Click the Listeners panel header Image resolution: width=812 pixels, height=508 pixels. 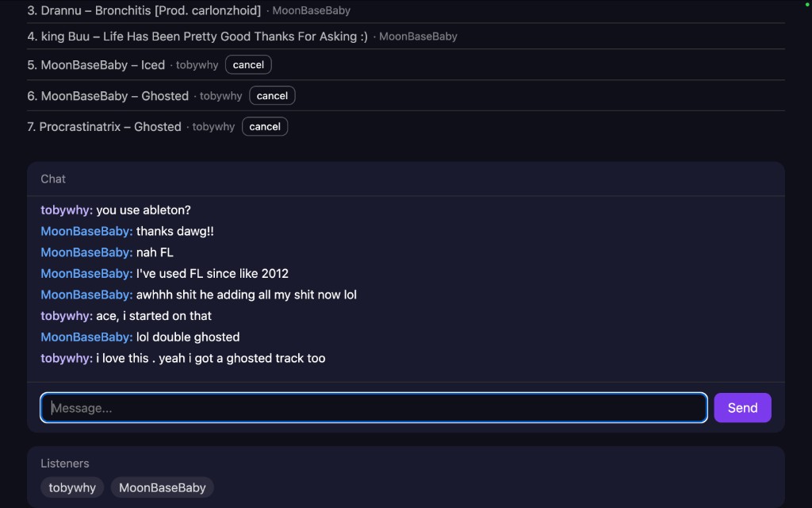(x=65, y=464)
